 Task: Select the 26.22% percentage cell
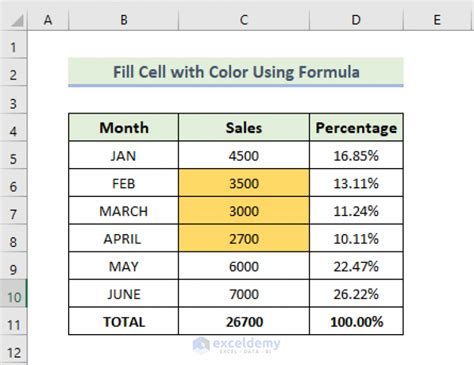point(356,294)
